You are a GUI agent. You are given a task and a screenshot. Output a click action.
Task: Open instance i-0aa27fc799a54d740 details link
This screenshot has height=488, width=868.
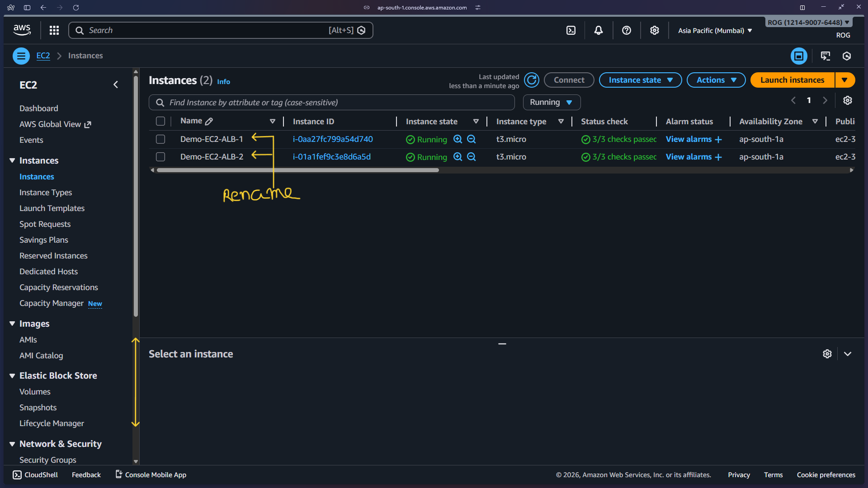(x=333, y=139)
